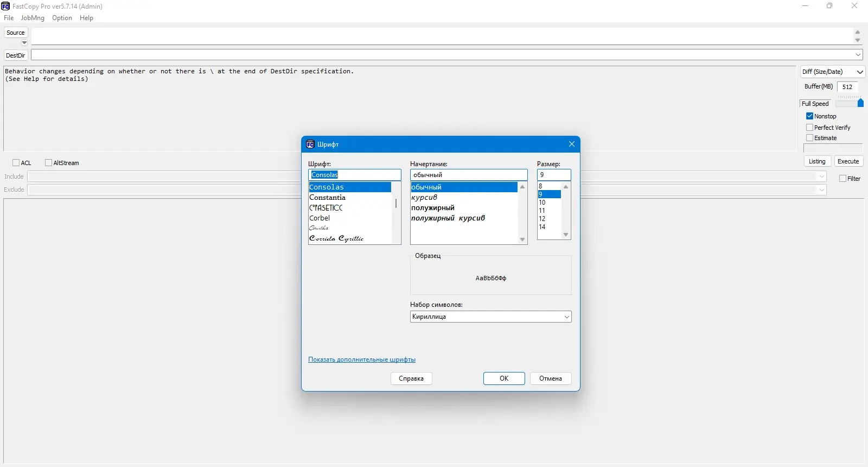This screenshot has height=467, width=868.
Task: Click the Размер size input field
Action: 554,175
